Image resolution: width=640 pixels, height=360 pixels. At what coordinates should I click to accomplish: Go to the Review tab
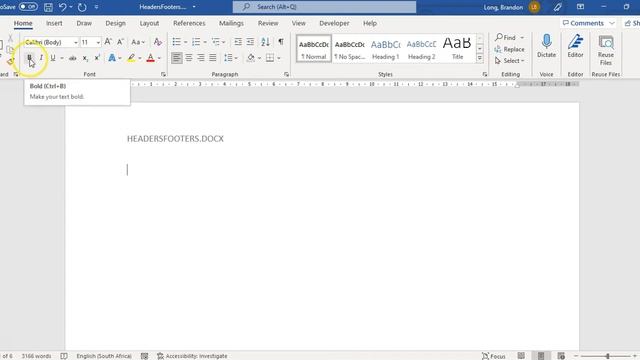(x=268, y=23)
